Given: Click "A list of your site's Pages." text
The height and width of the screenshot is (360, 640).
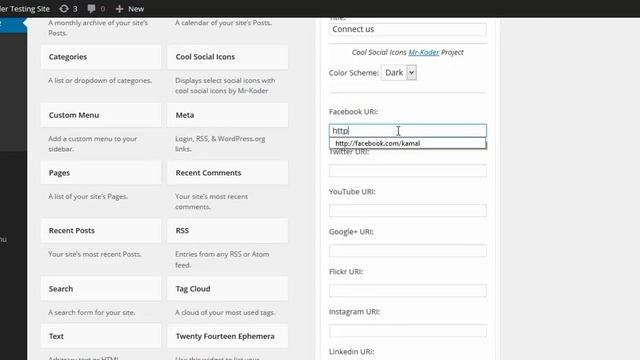Looking at the screenshot, I should [x=88, y=196].
